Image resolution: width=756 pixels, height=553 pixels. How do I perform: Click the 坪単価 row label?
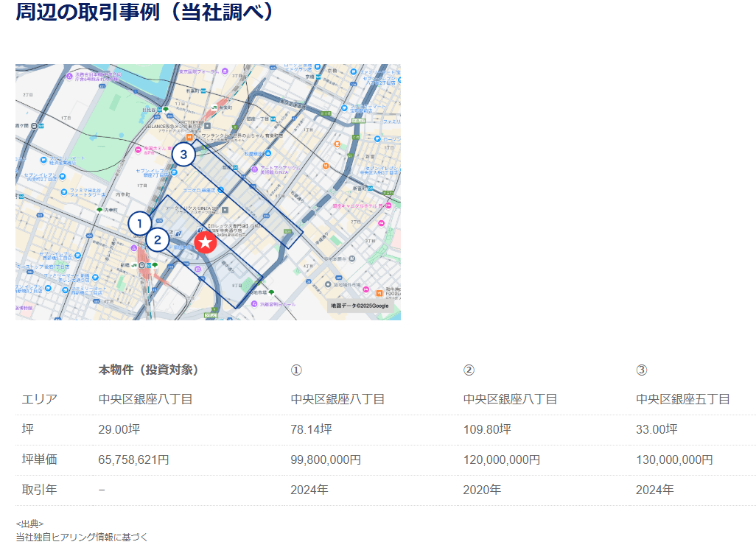(40, 459)
